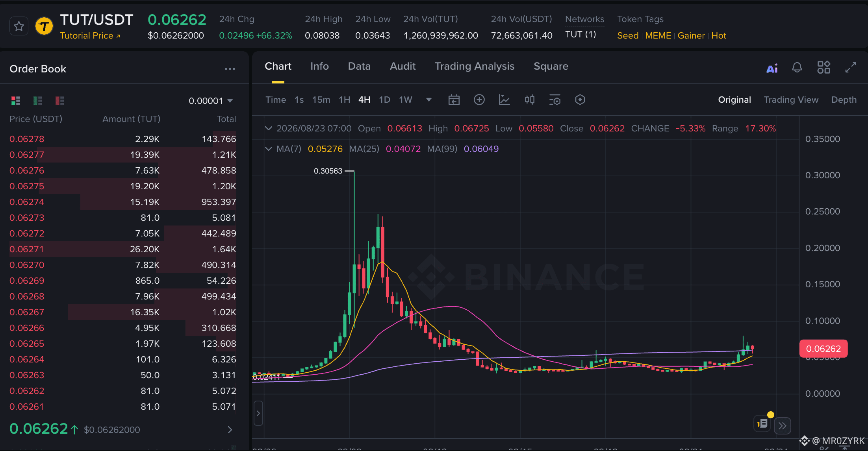
Task: Select the 0.06261 sell order price
Action: [x=27, y=407]
